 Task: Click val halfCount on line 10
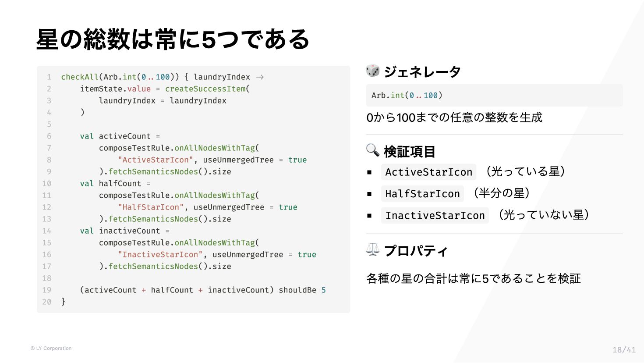(110, 184)
